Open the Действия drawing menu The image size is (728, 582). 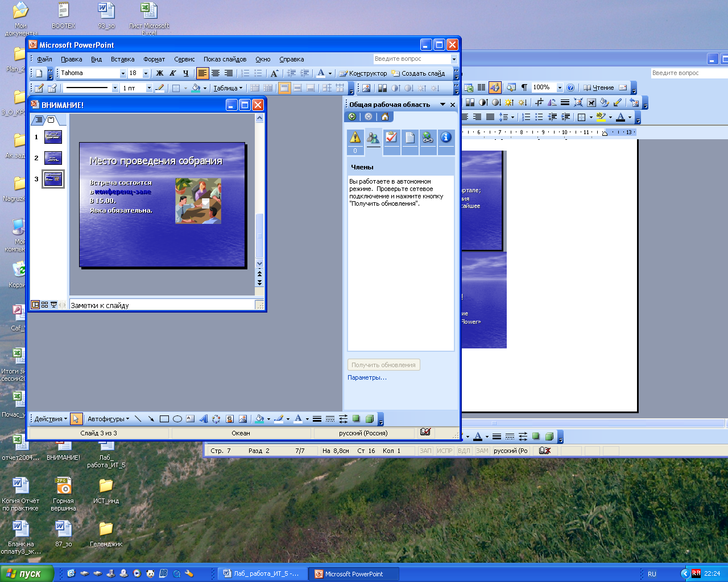[x=51, y=419]
